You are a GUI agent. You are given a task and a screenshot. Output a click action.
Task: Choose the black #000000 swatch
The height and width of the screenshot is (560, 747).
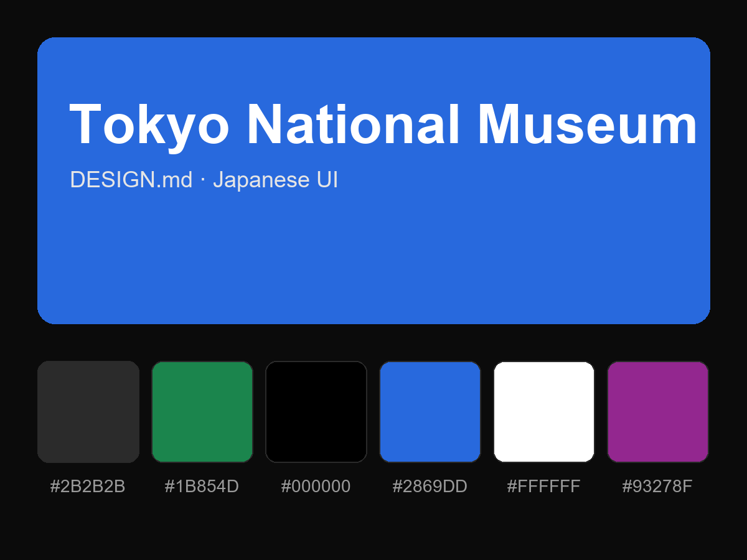(316, 412)
